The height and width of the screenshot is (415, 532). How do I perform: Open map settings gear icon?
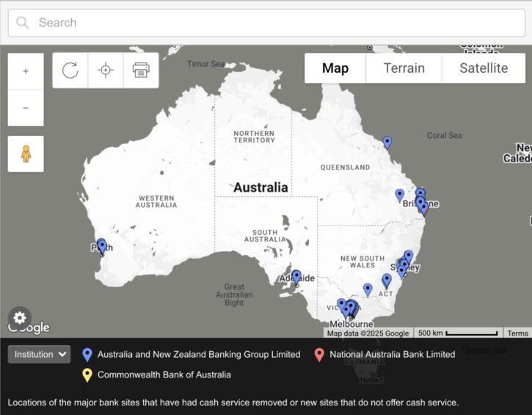pyautogui.click(x=20, y=318)
